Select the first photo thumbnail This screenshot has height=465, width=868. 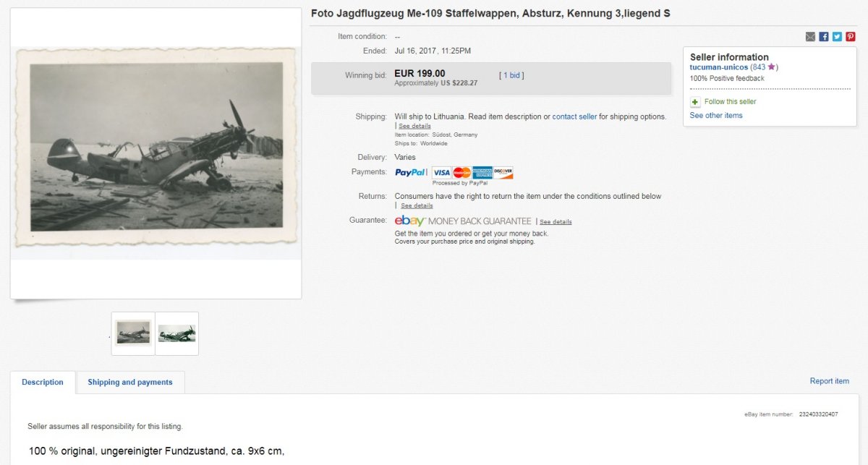pos(133,333)
